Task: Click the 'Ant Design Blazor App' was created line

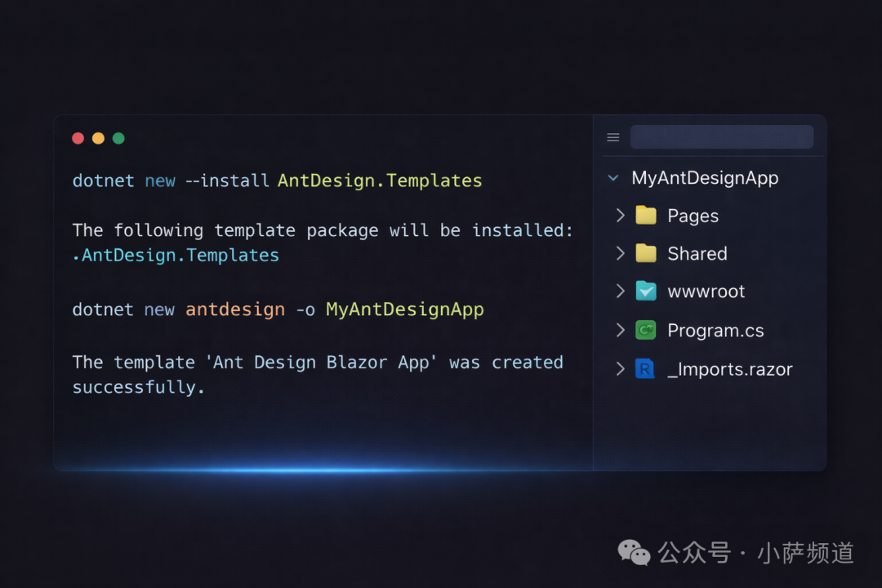Action: (x=318, y=363)
